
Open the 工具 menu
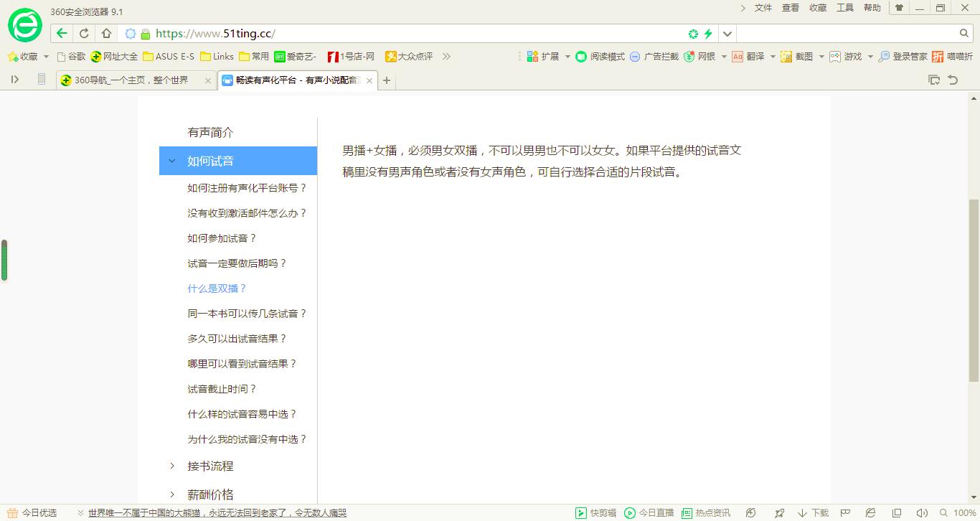844,8
